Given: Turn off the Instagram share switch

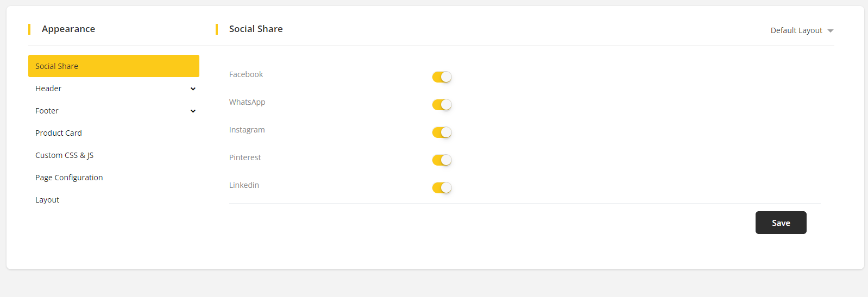Looking at the screenshot, I should 442,132.
